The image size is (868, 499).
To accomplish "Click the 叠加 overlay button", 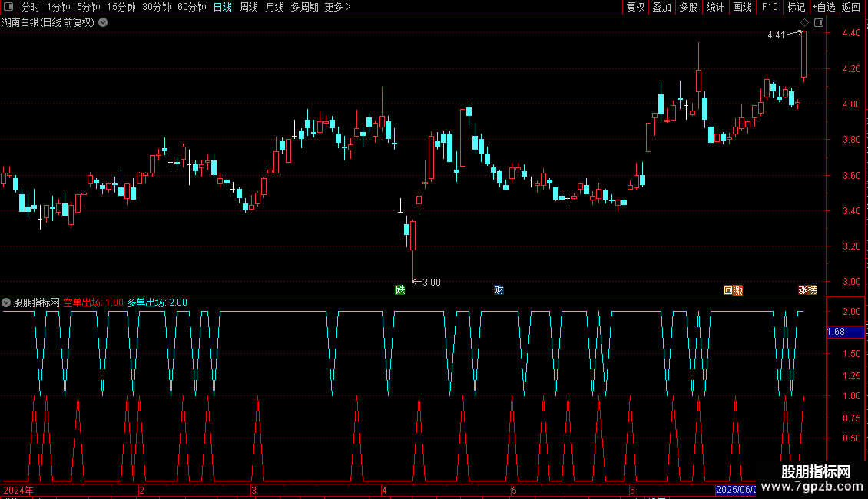I will tap(661, 7).
